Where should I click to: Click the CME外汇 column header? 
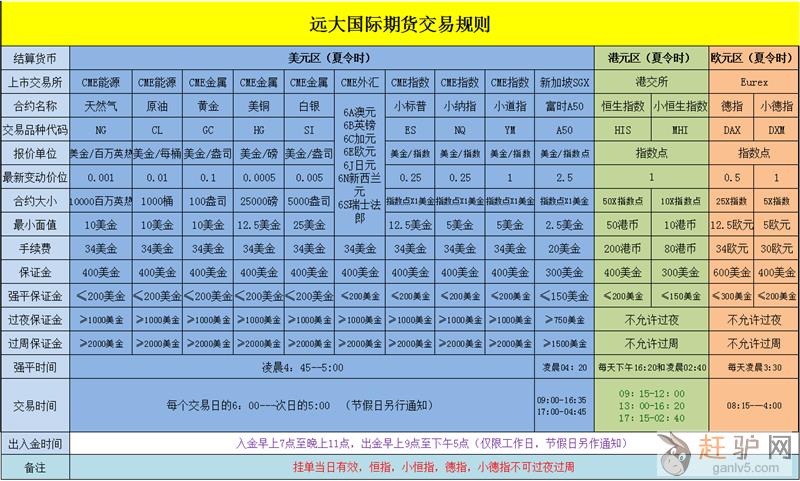pyautogui.click(x=359, y=82)
